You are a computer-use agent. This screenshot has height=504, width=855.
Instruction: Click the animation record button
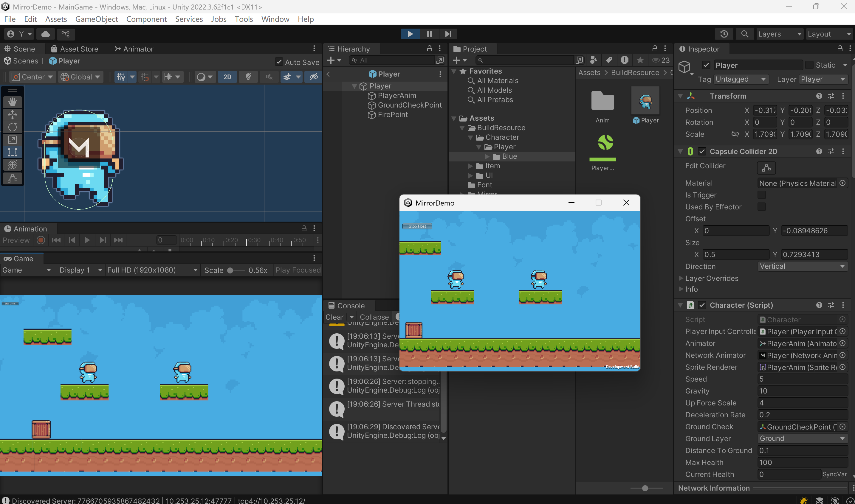pos(41,240)
